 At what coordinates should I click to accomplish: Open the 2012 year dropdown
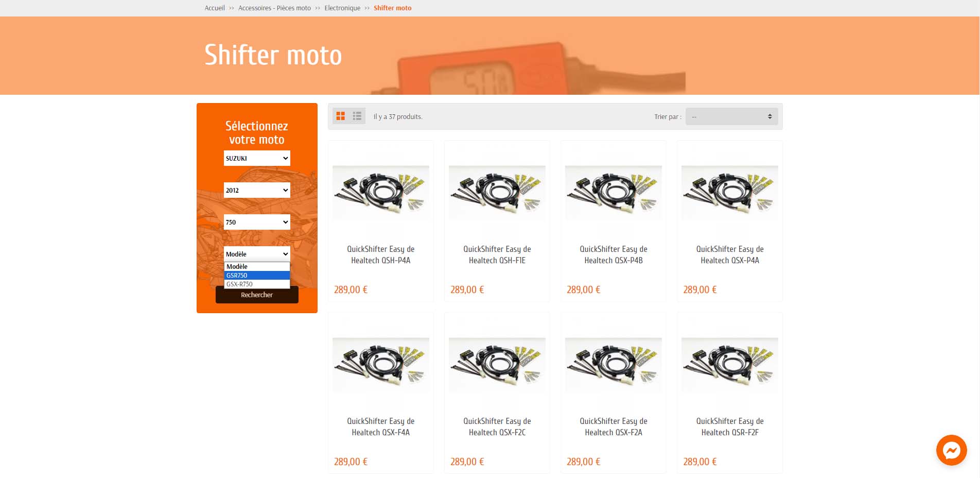(257, 190)
